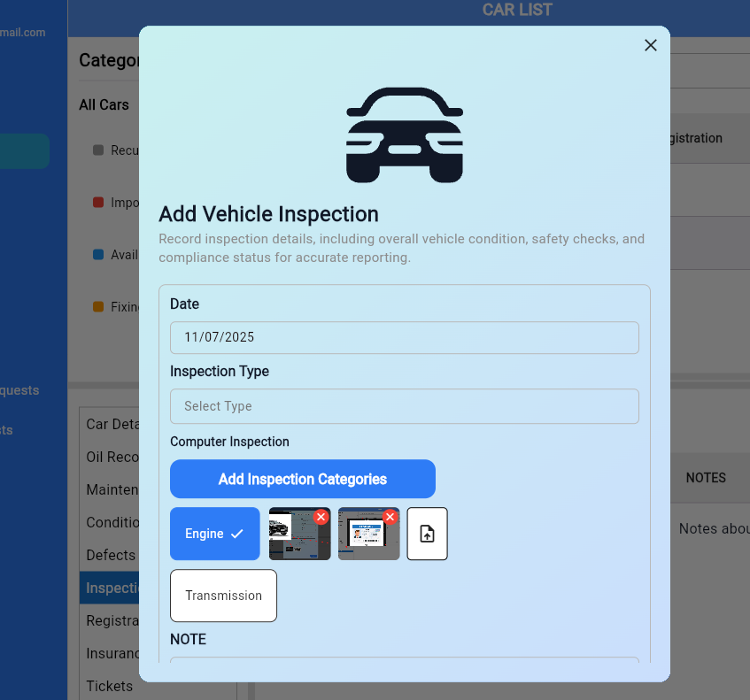Select All Cars in the categories panel

(x=104, y=104)
